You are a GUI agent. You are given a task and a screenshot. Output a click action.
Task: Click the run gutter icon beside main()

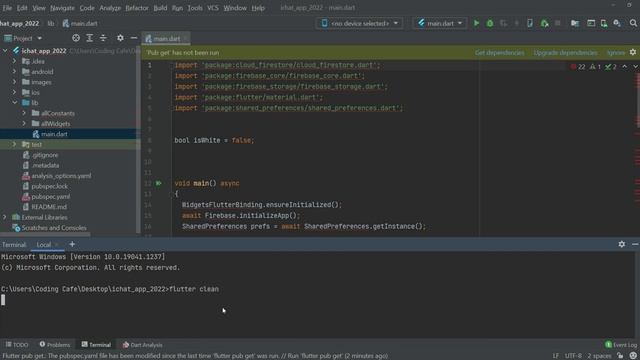[159, 183]
